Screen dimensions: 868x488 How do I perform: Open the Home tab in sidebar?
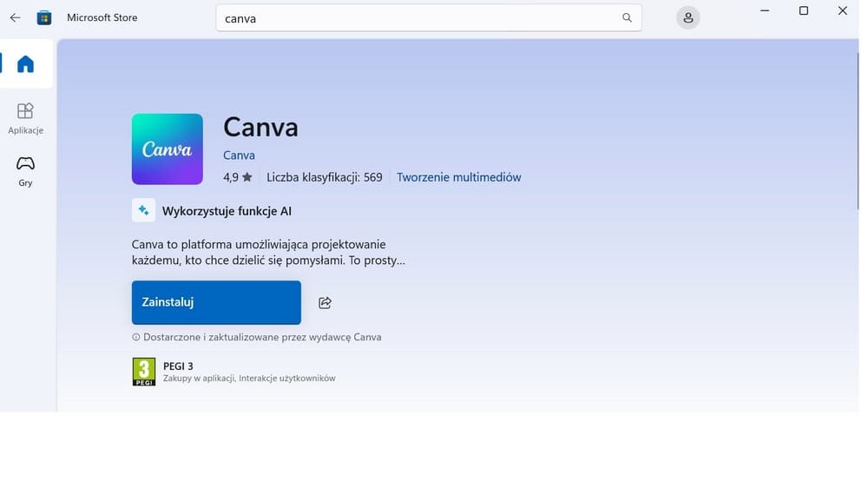tap(25, 63)
